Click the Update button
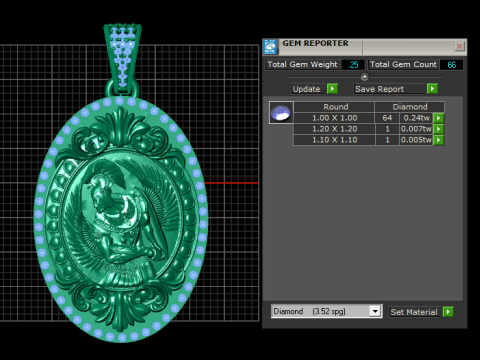 tap(307, 89)
